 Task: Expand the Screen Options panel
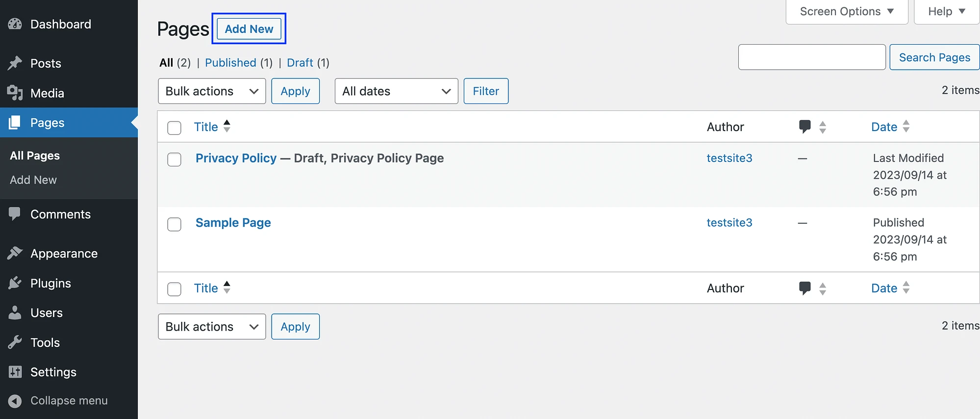tap(847, 11)
